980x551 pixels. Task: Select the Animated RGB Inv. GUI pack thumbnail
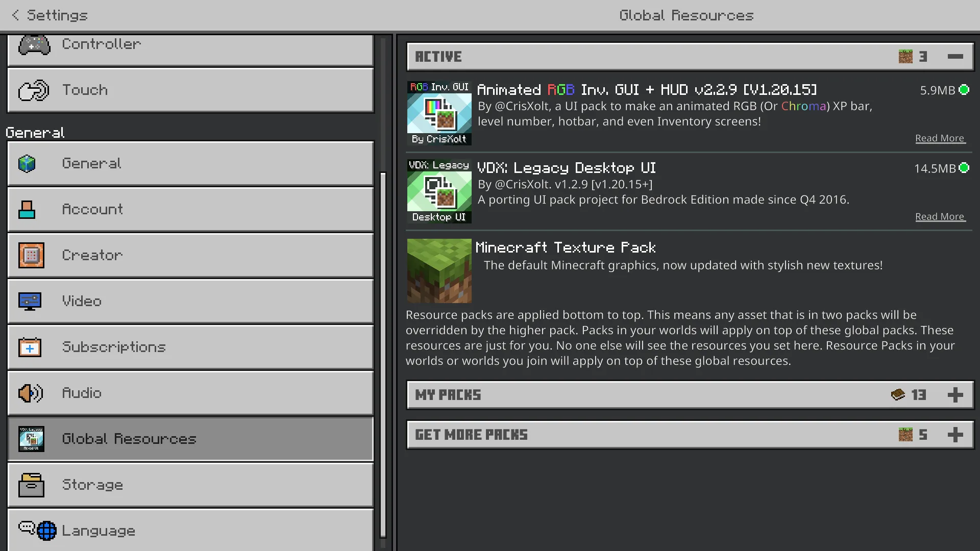click(x=439, y=113)
